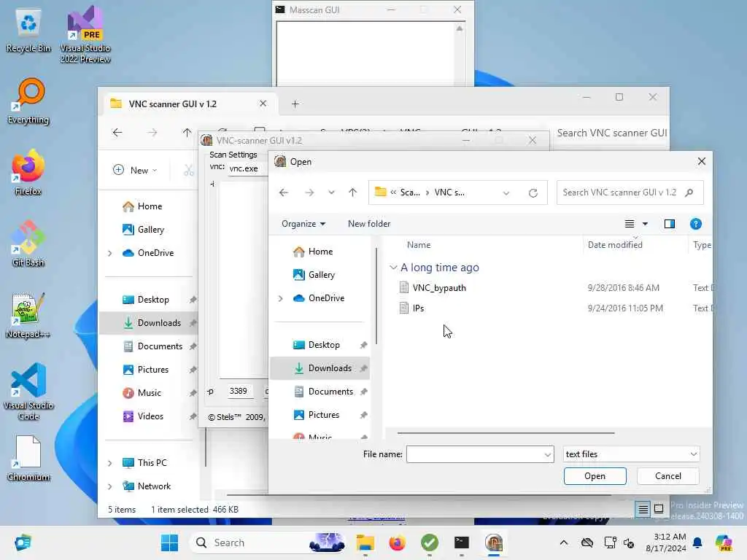The image size is (747, 560).
Task: Add a new tab in File Explorer
Action: [295, 104]
